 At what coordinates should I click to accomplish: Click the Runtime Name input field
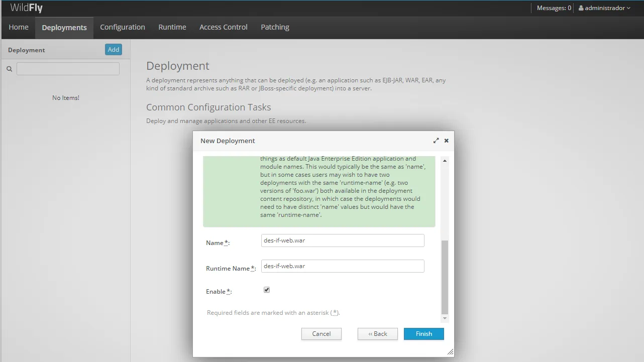(343, 266)
